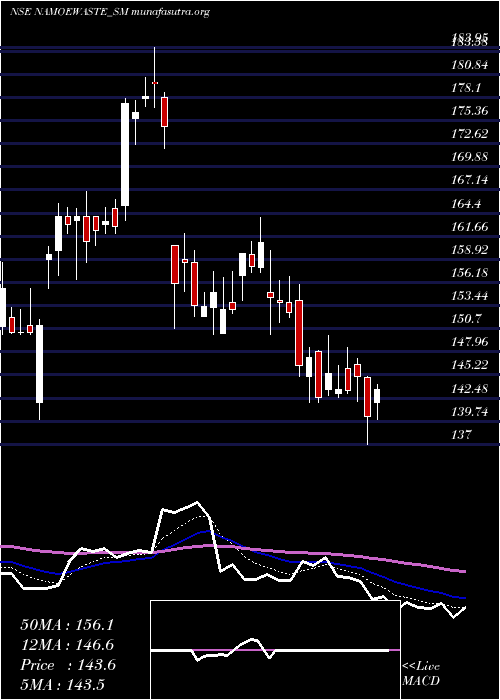Click the 150.7 price axis label
The height and width of the screenshot is (700, 500).
[466, 319]
